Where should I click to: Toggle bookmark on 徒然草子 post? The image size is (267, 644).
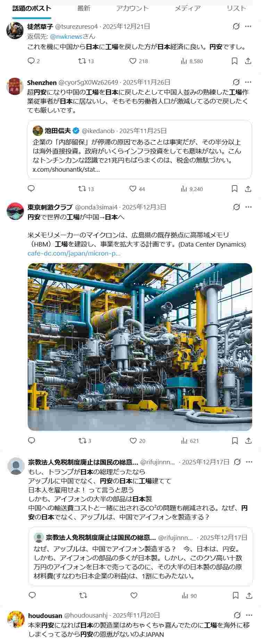coord(235,61)
